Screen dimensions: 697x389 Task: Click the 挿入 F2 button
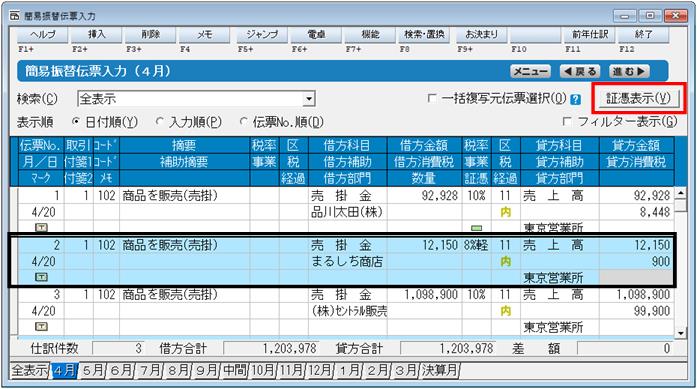(96, 35)
